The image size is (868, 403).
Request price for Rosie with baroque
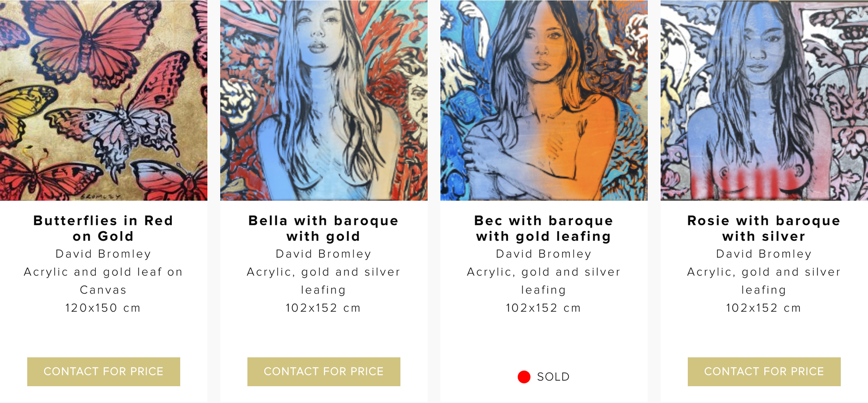point(764,372)
